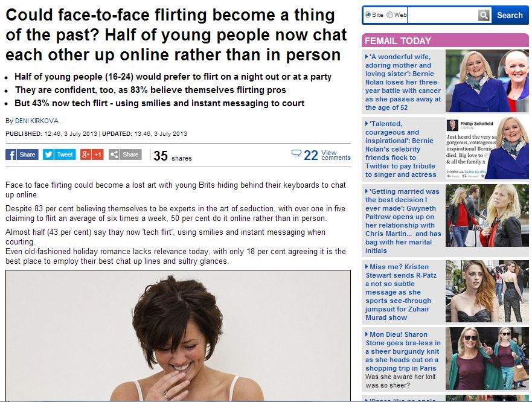This screenshot has width=532, height=402.
Task: Click into the search text field
Action: [443, 15]
